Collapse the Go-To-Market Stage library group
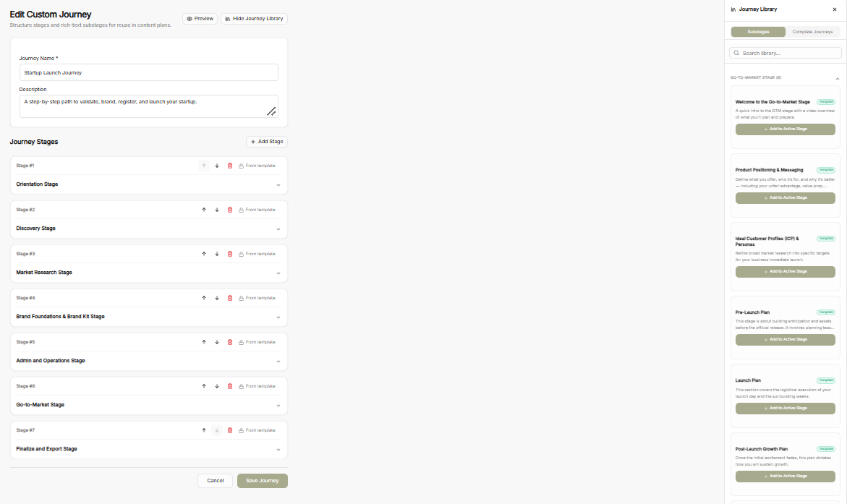 point(838,78)
